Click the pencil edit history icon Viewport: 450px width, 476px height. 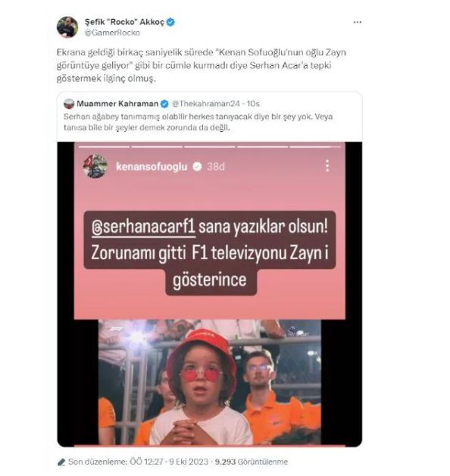click(x=61, y=462)
